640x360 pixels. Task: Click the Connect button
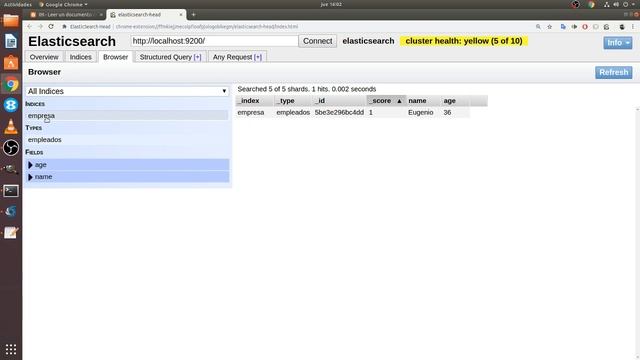point(318,41)
